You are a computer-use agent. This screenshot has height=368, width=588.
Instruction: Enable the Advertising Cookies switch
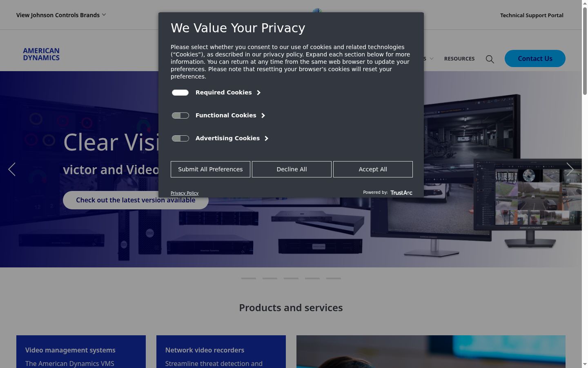coord(180,139)
